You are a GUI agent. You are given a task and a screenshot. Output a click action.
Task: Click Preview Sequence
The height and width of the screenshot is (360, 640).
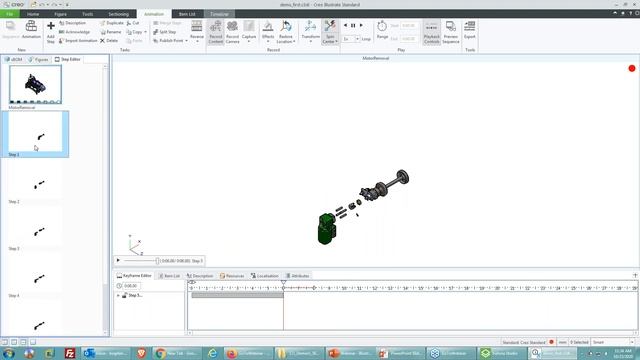coord(451,32)
